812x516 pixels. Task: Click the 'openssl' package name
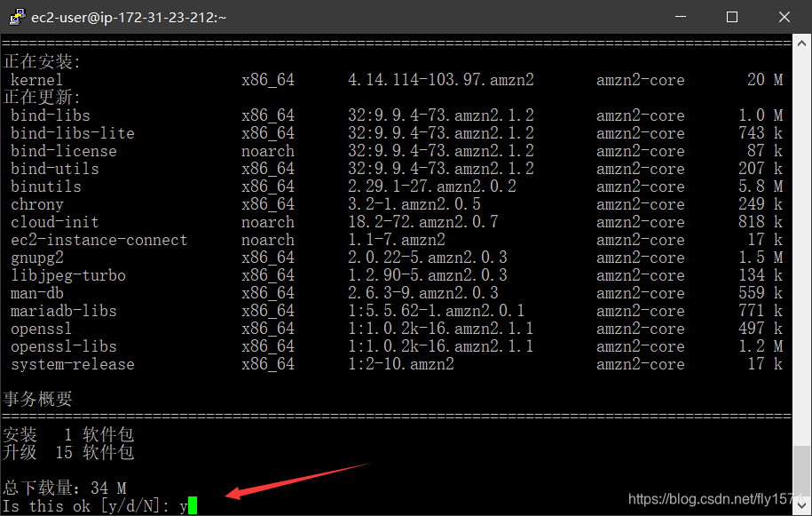(x=42, y=329)
